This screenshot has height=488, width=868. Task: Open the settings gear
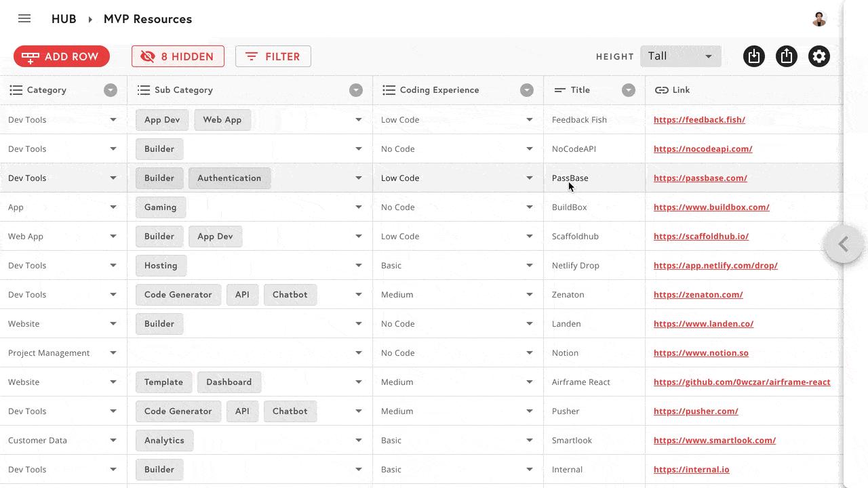tap(819, 56)
